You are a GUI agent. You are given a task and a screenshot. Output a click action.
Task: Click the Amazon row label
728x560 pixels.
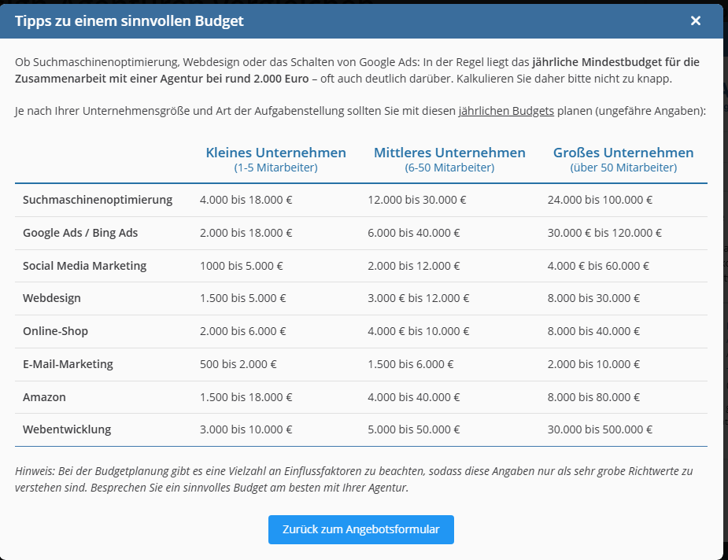(44, 397)
